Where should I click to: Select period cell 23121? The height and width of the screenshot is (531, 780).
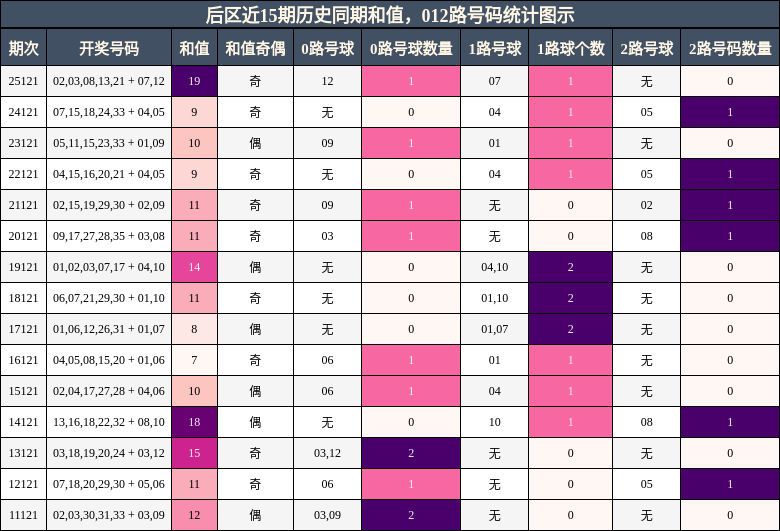click(23, 143)
